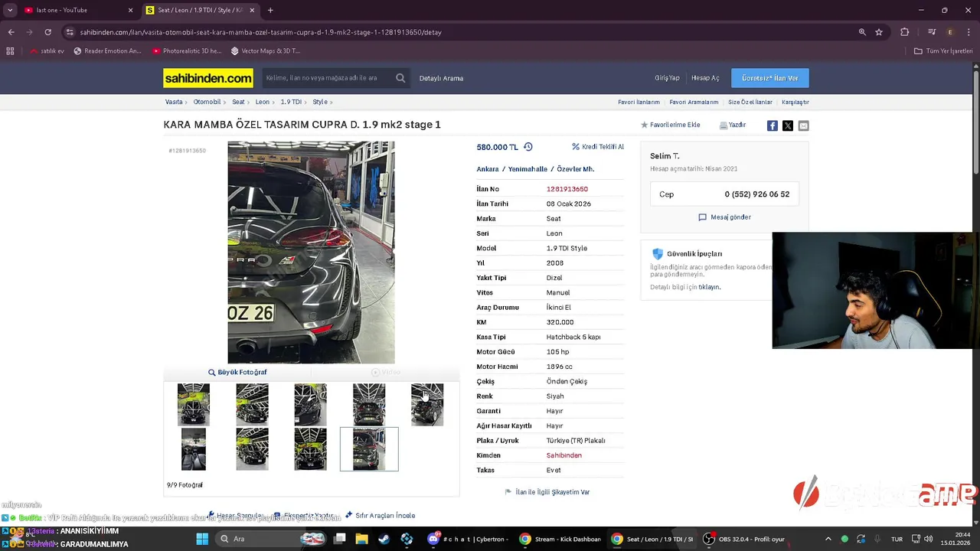Go back with browser back arrow
This screenshot has height=551, width=980.
pos(11,32)
